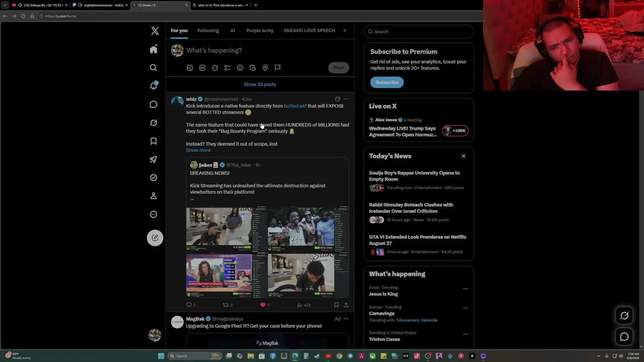Click the Windows taskbar Search box
Viewport: 644px width, 362px height.
tap(195, 356)
